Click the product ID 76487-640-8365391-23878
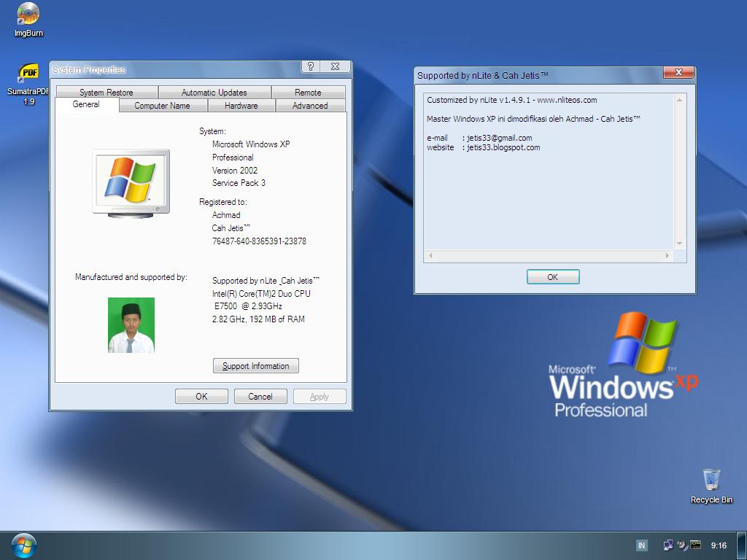The height and width of the screenshot is (560, 747). tap(259, 241)
